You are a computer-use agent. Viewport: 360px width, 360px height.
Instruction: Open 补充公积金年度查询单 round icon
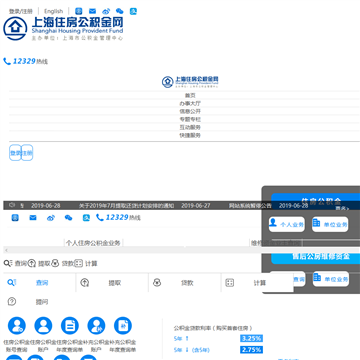click(123, 326)
